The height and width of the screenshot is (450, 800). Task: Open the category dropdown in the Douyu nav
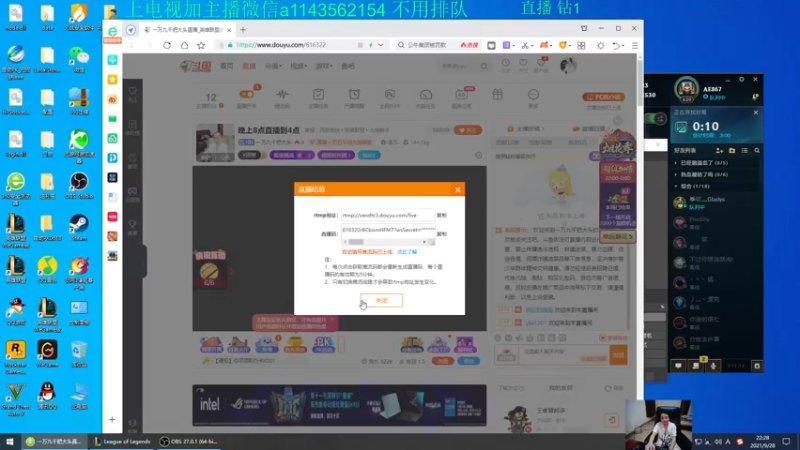[272, 66]
